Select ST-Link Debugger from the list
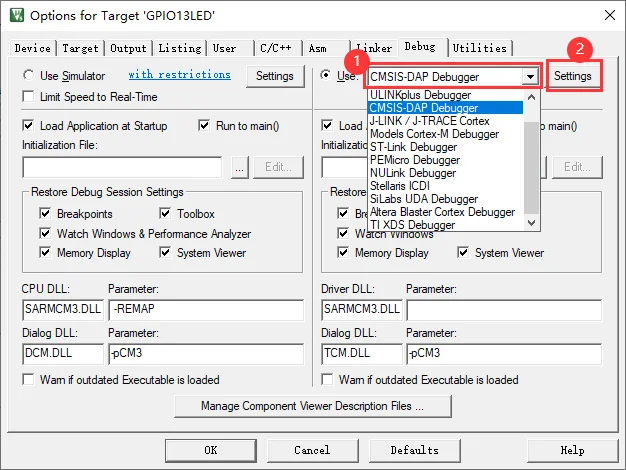The image size is (626, 470). point(446,147)
